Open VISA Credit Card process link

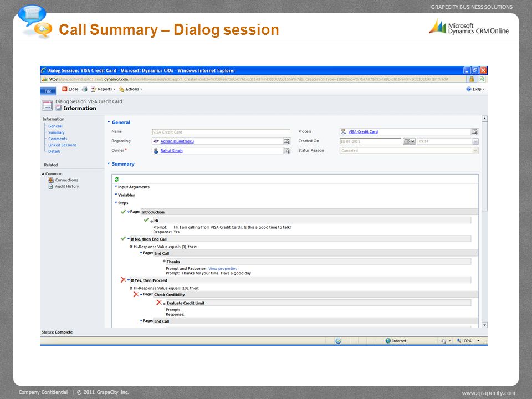pyautogui.click(x=363, y=132)
